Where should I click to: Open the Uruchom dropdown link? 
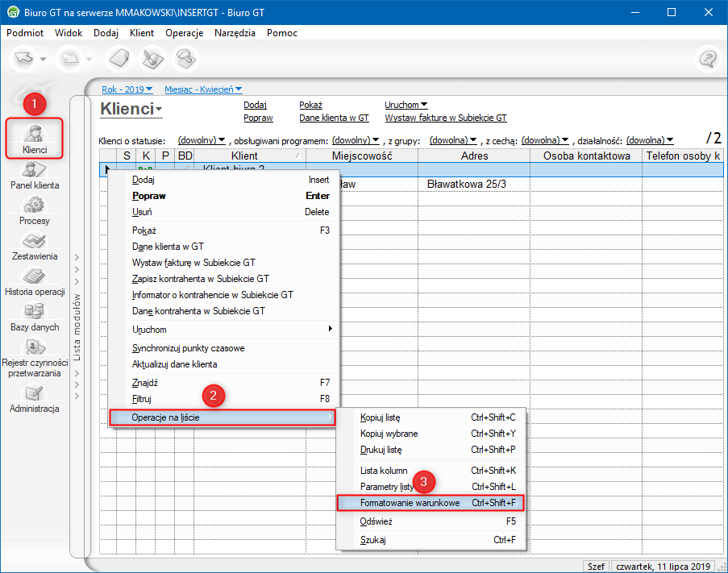click(x=406, y=105)
